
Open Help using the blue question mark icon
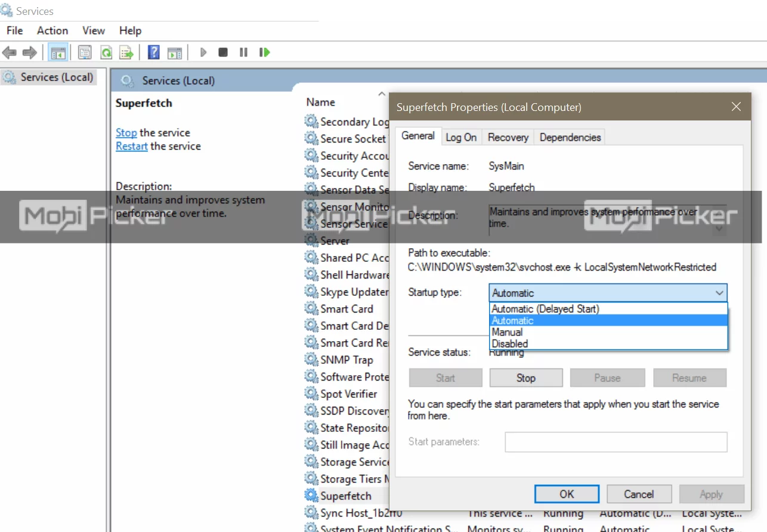click(x=154, y=52)
